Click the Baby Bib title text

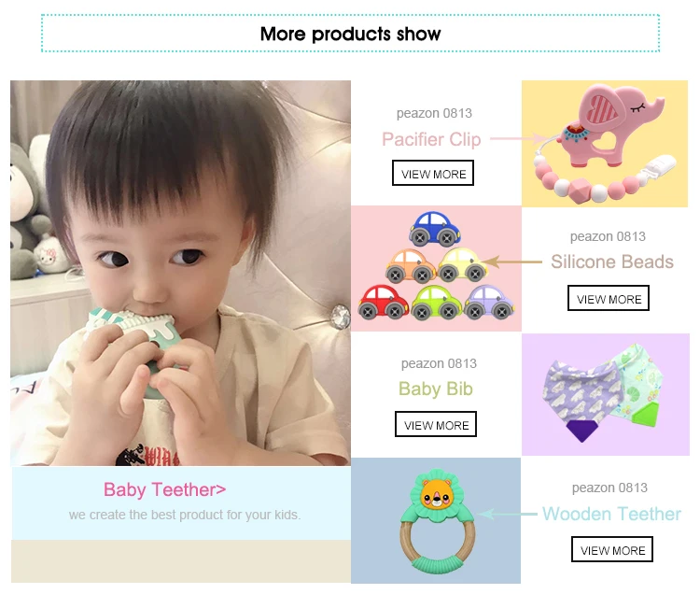pyautogui.click(x=436, y=389)
